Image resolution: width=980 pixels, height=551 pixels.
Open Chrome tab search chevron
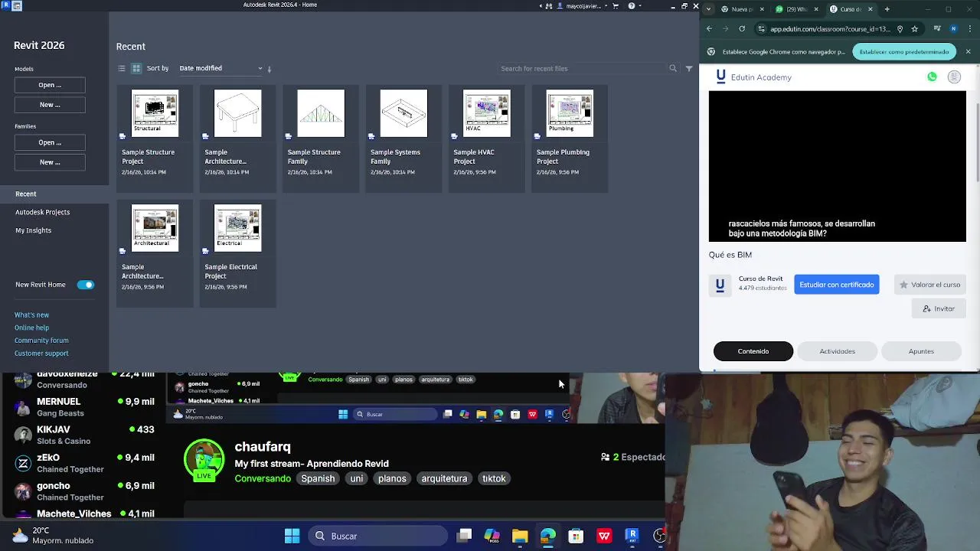pos(708,9)
